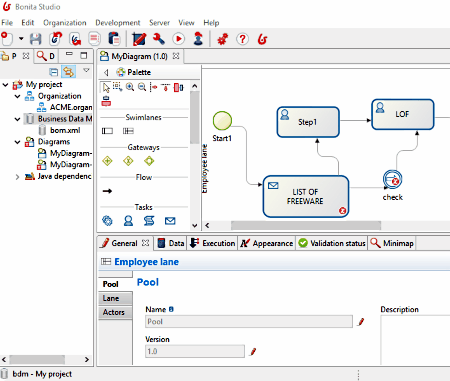Click the red wrench Configure icon

pos(159,39)
